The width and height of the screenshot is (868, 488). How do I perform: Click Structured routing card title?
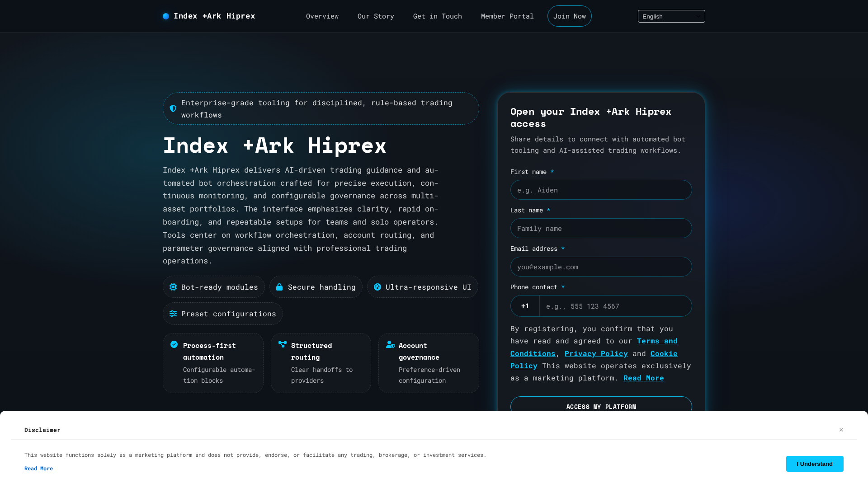tap(311, 351)
